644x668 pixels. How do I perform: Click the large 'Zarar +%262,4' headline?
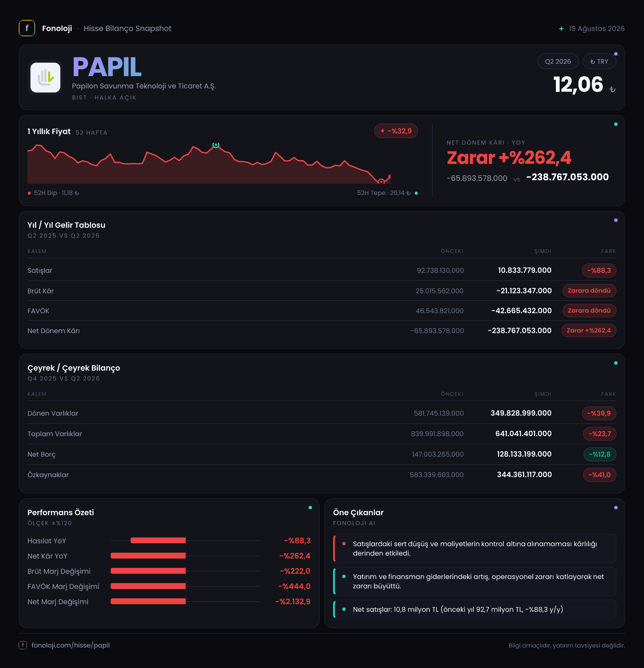[x=509, y=157]
